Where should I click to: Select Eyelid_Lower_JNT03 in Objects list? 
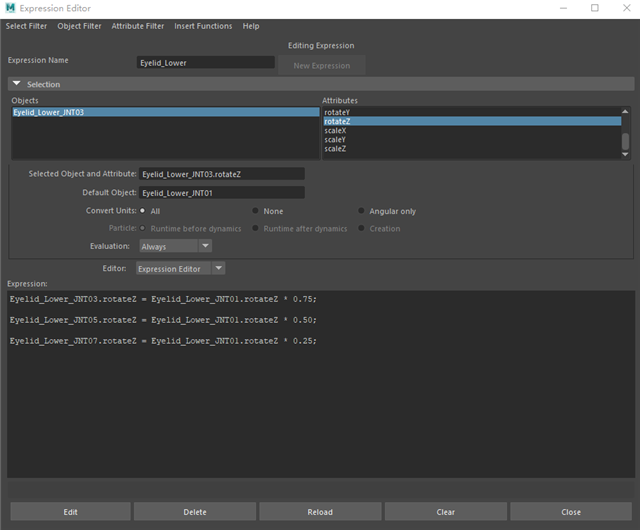click(x=49, y=113)
